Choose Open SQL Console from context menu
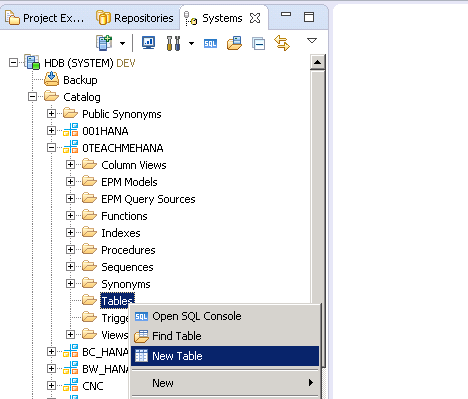The width and height of the screenshot is (468, 399). click(x=225, y=316)
